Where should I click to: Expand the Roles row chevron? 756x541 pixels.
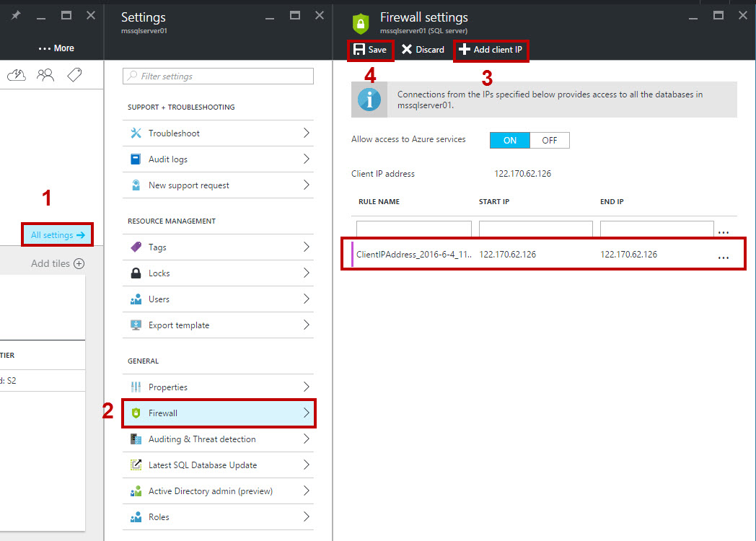coord(306,517)
